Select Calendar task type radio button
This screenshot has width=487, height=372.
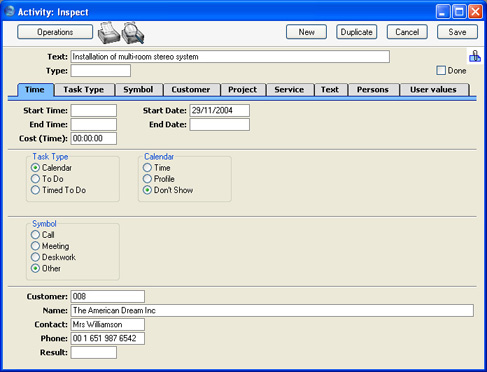pyautogui.click(x=35, y=168)
